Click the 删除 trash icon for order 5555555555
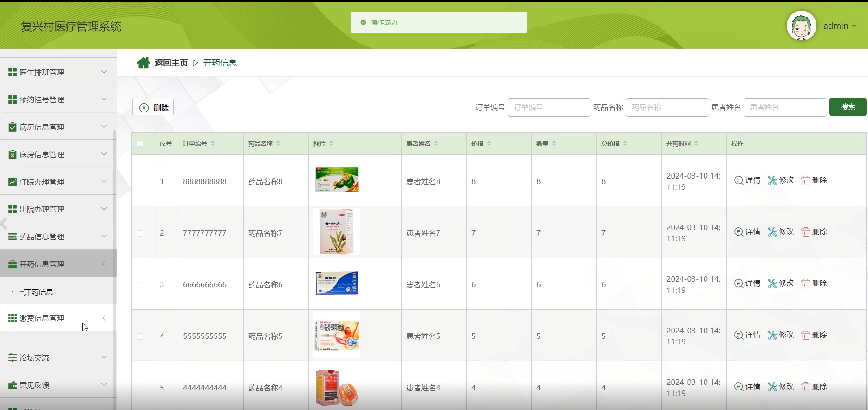 coord(806,335)
